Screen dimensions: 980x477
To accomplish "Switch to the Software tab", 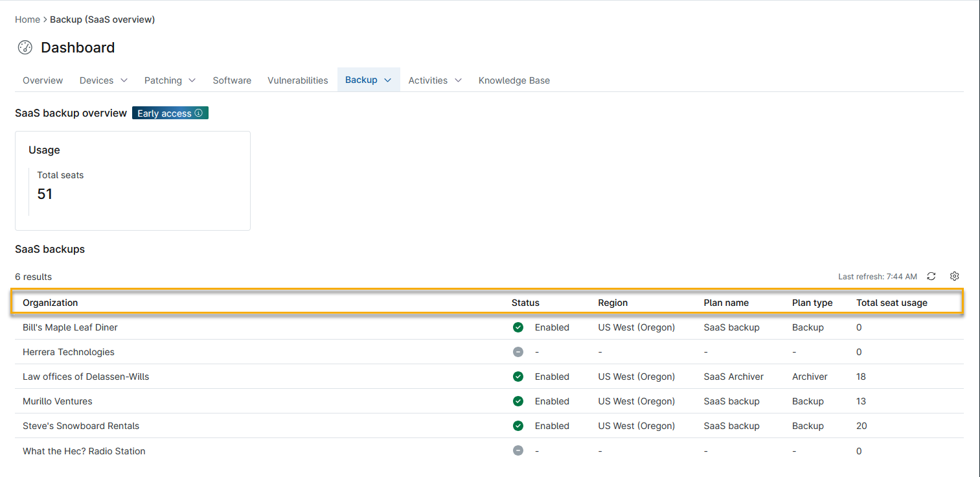I will 232,80.
